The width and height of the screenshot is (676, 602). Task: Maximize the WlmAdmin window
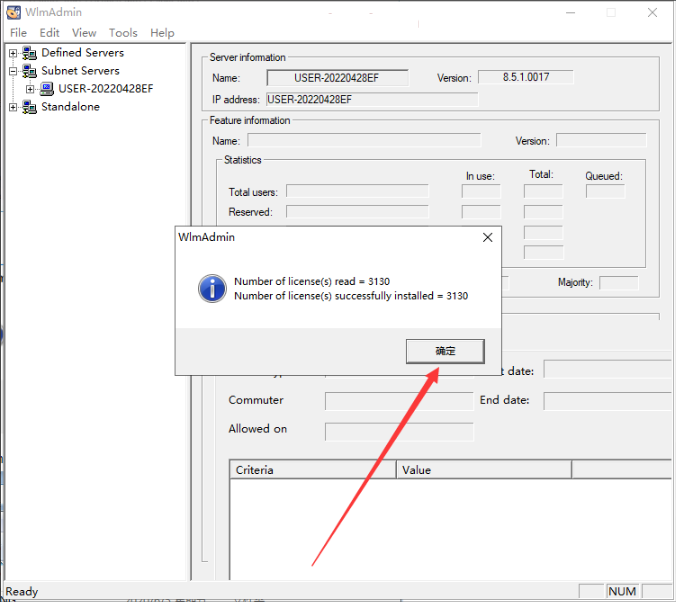[611, 13]
